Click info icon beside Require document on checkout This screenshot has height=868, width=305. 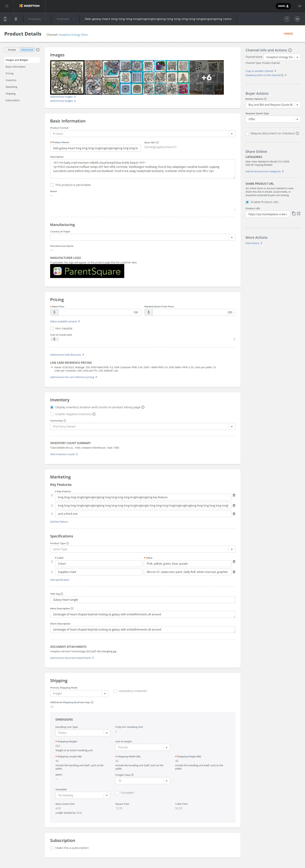(297, 133)
